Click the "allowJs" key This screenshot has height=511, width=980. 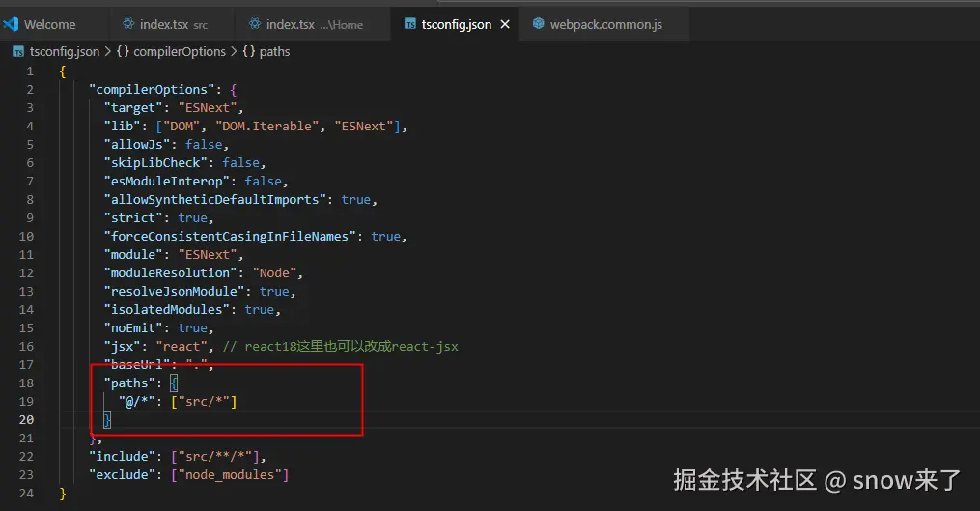coord(137,144)
